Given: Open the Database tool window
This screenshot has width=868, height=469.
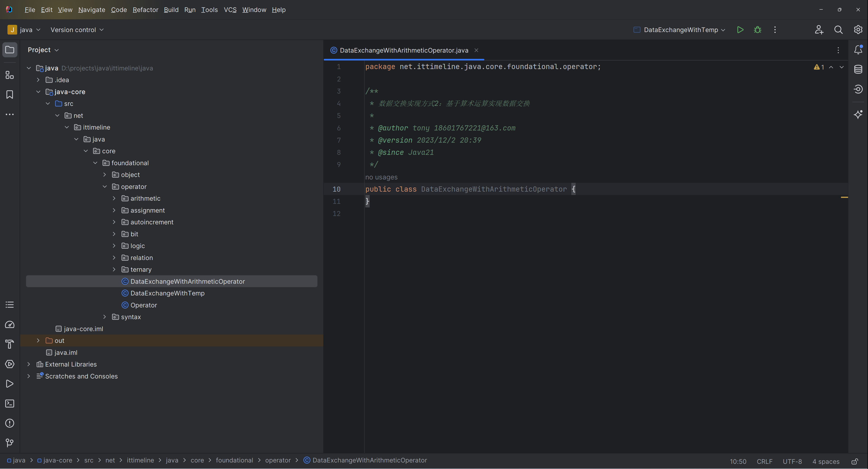Looking at the screenshot, I should tap(858, 69).
